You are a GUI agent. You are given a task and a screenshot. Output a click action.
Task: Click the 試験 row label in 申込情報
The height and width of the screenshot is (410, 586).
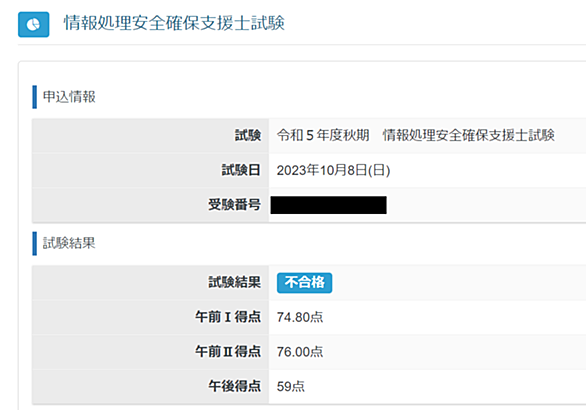(248, 135)
